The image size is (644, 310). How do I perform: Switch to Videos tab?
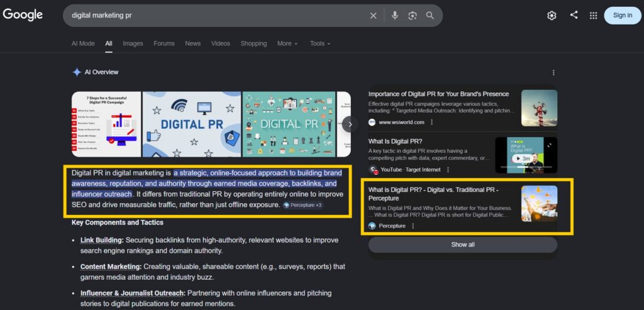[221, 43]
